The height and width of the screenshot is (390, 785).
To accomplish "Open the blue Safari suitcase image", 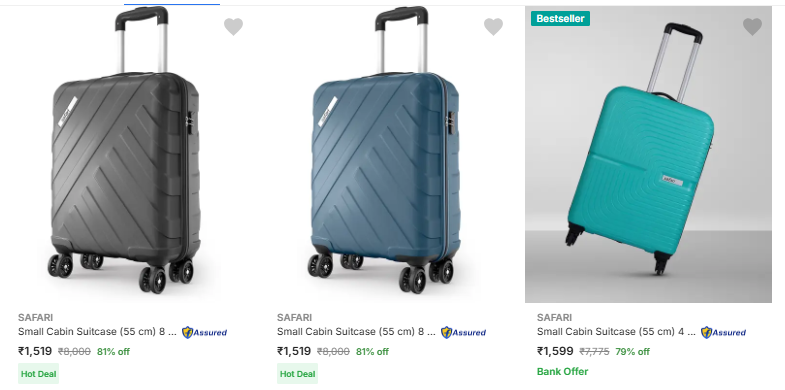I will point(384,150).
